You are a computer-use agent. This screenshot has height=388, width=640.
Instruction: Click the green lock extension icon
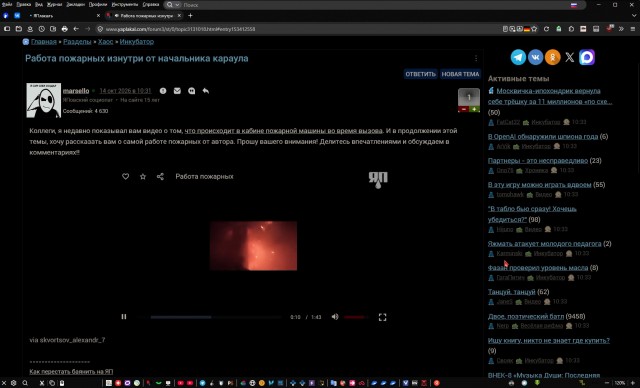coord(559,29)
